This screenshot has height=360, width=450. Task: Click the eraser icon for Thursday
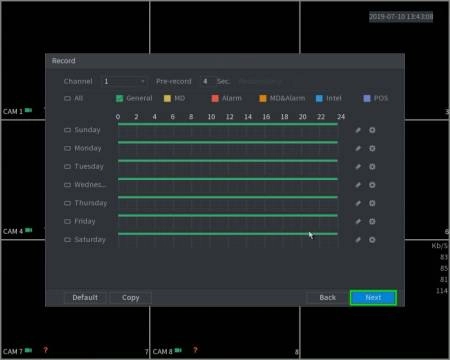point(358,203)
